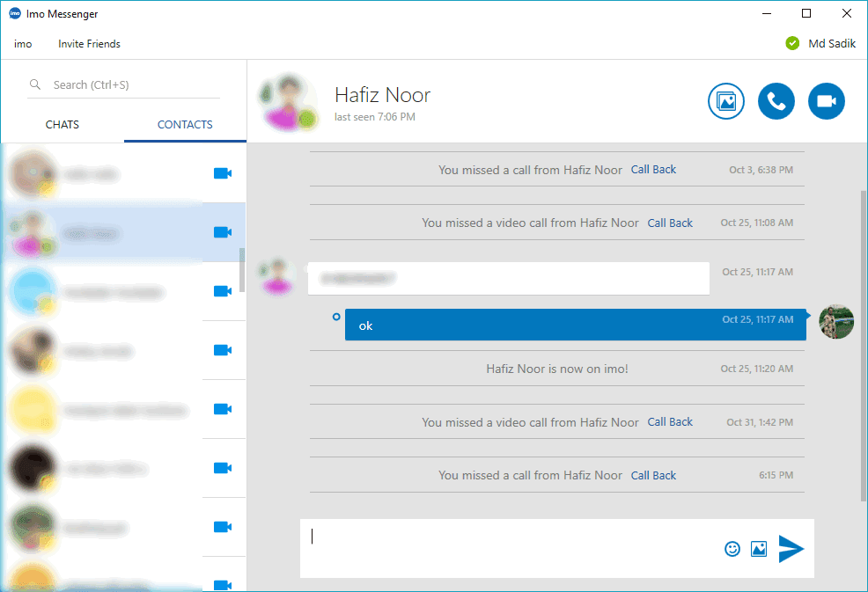Viewport: 868px width, 592px height.
Task: Select the contact with light blue avatar
Action: pyautogui.click(x=124, y=291)
